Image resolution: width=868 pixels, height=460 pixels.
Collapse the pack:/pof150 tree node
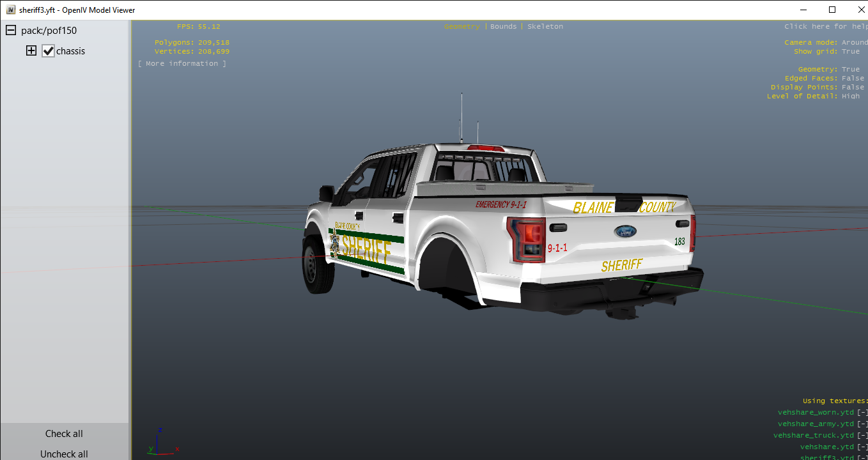pos(11,31)
